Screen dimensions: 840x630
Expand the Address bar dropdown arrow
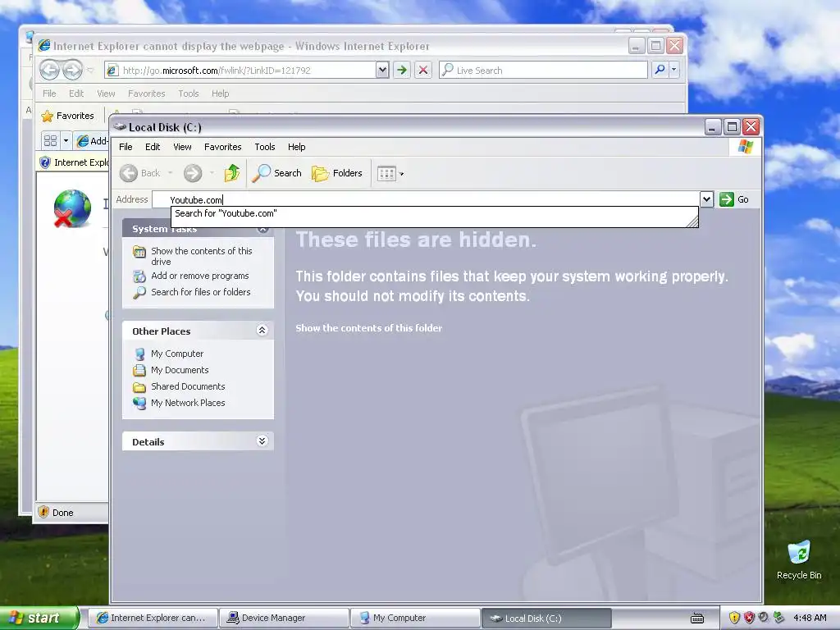(706, 199)
